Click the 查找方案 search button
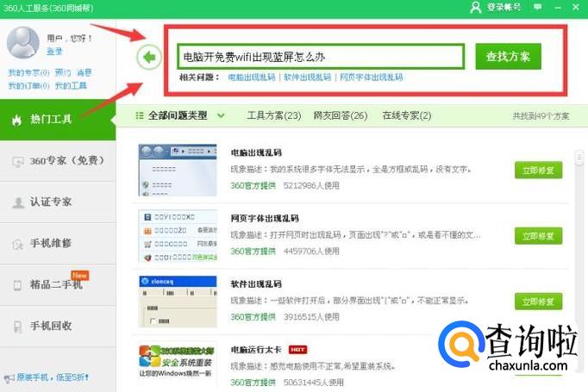 (x=508, y=57)
